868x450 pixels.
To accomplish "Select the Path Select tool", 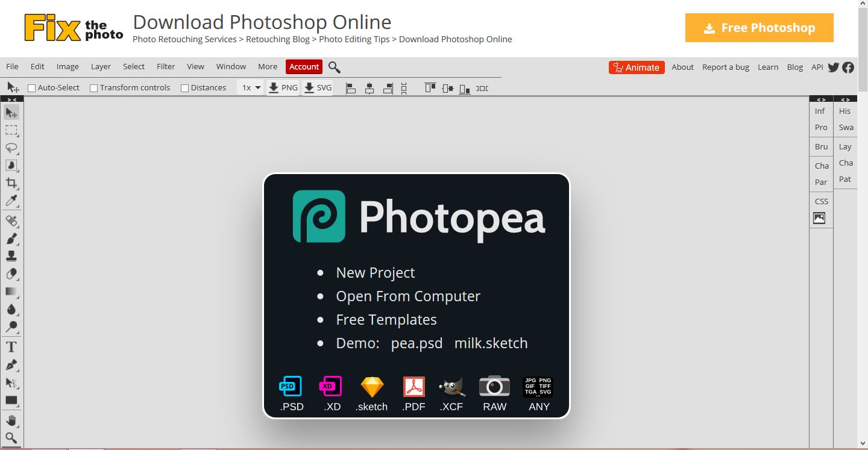I will pos(11,383).
